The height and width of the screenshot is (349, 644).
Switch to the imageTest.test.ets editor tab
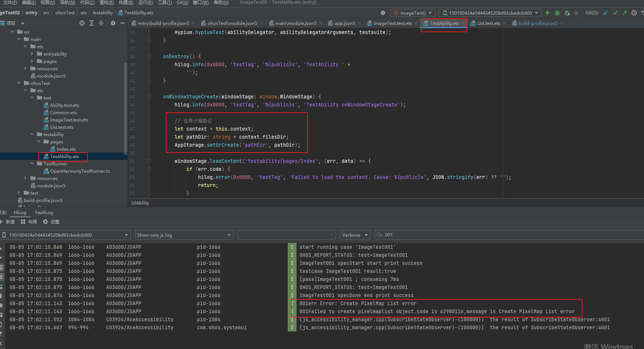pyautogui.click(x=392, y=23)
